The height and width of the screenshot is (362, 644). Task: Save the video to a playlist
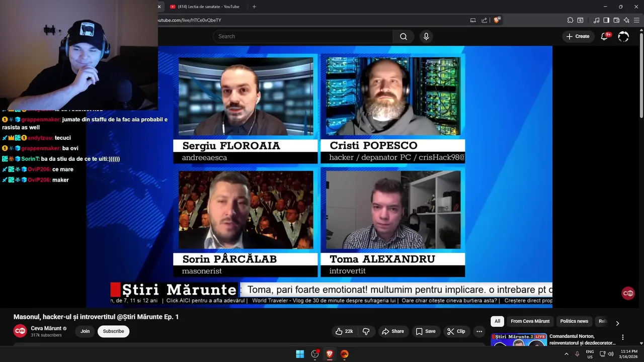(x=426, y=331)
